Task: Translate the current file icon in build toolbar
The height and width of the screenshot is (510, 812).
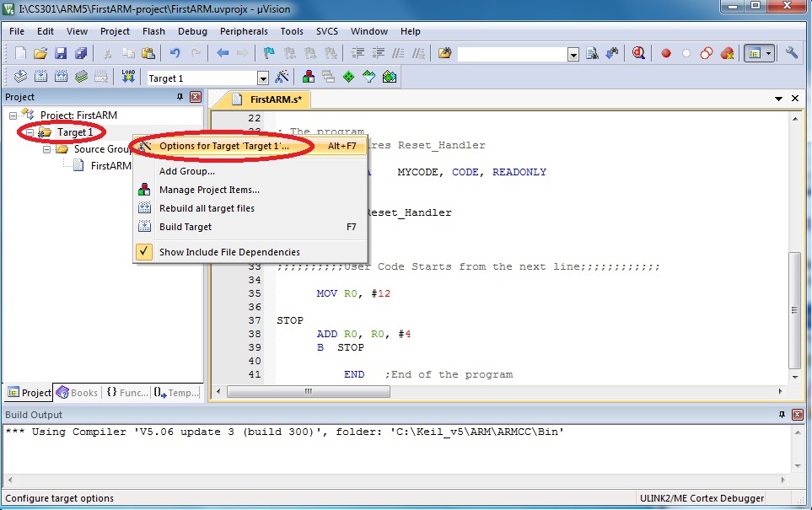Action: [20, 78]
